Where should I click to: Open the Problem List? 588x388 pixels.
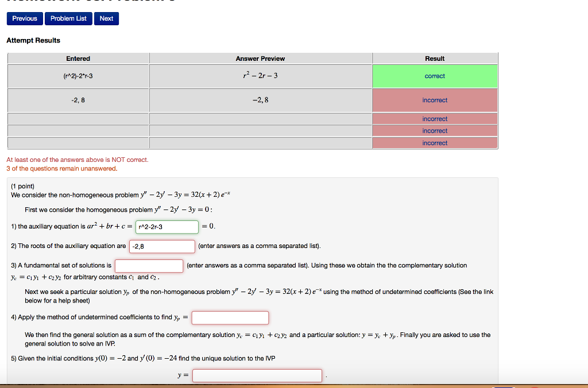68,18
